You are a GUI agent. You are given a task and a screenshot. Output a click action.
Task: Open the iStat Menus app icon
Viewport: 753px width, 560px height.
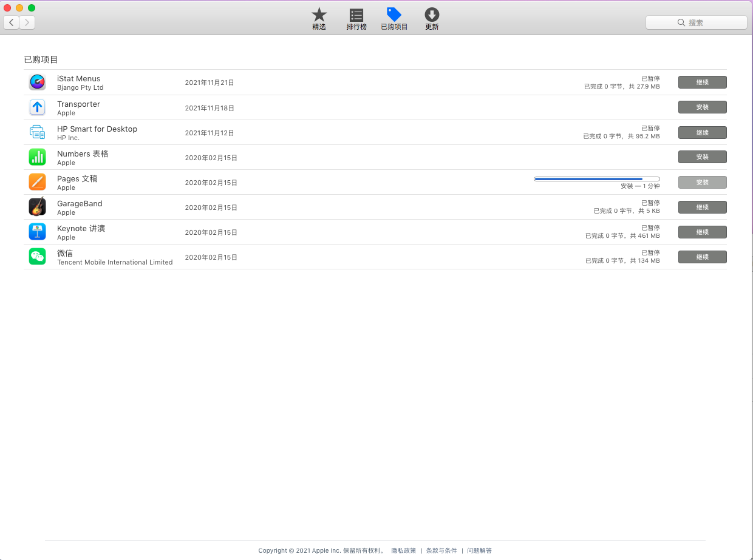coord(37,83)
